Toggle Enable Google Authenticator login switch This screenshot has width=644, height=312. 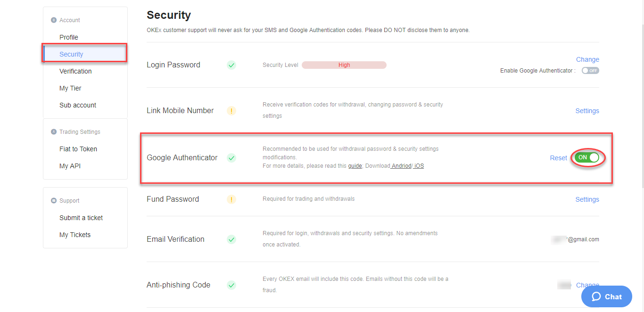click(x=590, y=71)
